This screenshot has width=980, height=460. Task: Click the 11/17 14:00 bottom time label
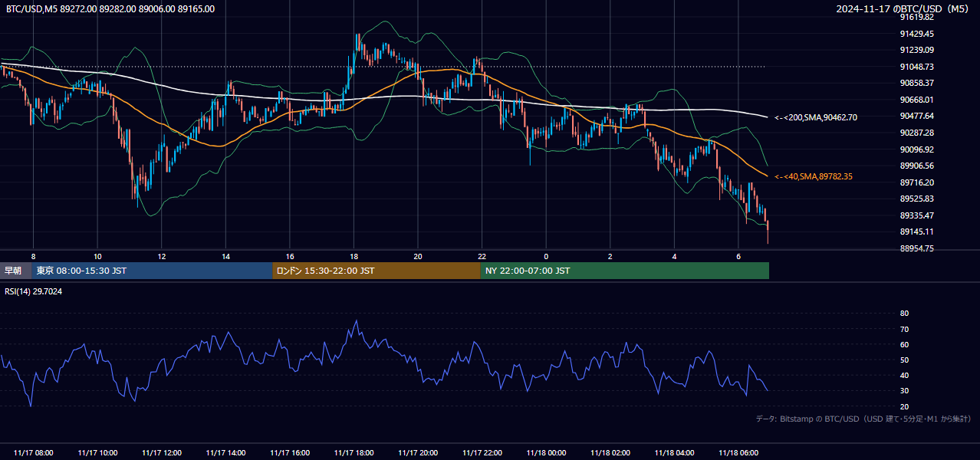tap(225, 453)
